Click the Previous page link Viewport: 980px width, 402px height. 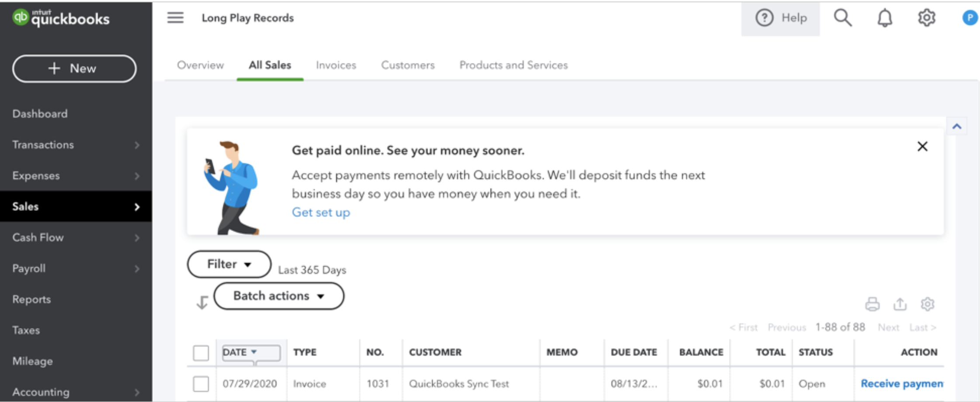click(787, 328)
